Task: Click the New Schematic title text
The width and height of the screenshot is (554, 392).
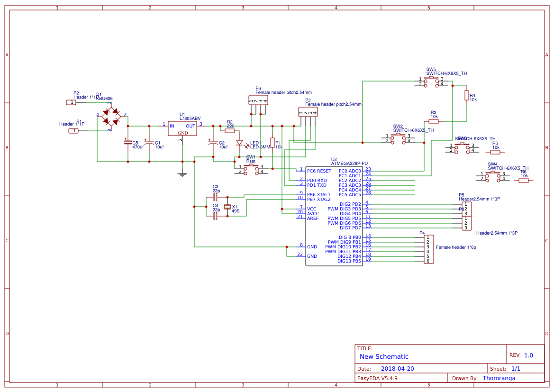Action: pyautogui.click(x=384, y=356)
